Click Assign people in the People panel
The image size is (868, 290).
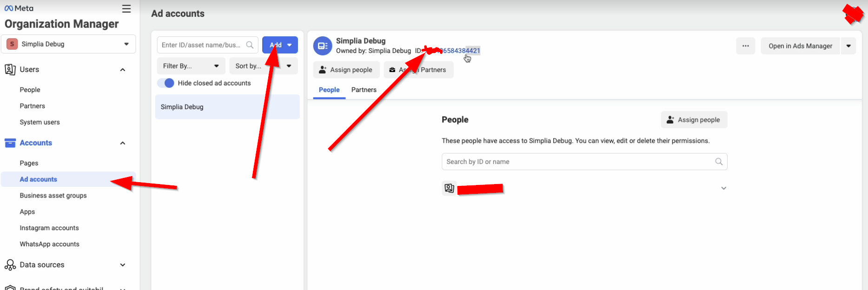click(694, 120)
